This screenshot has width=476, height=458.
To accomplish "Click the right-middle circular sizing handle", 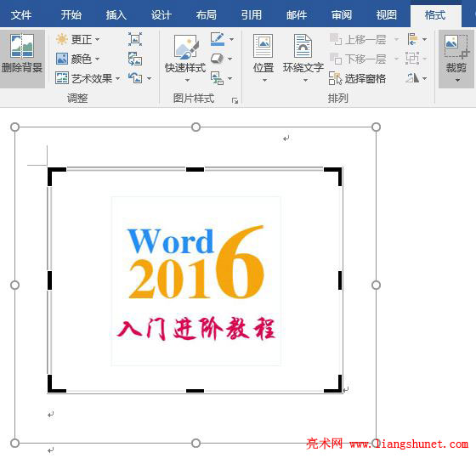I will [376, 285].
